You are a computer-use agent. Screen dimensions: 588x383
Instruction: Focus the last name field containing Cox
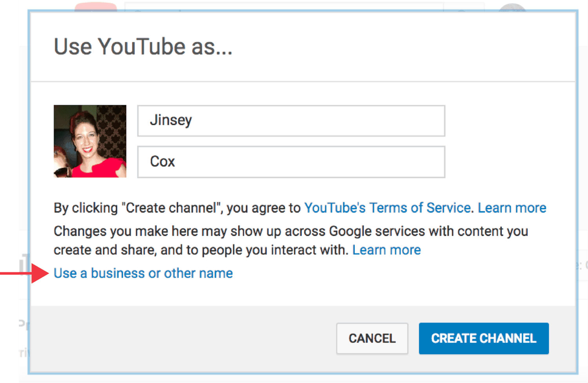pyautogui.click(x=291, y=162)
